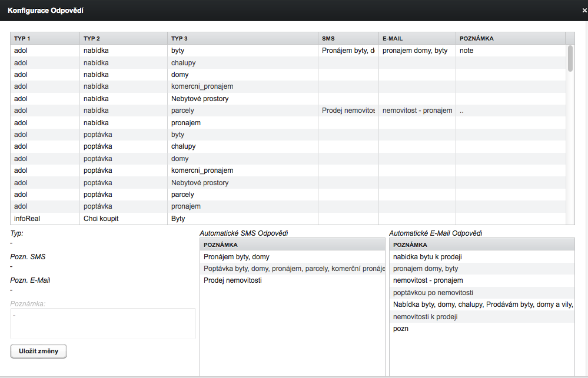Screen dimensions: 588x378
Task: Select adol nabídka komercni_pronajem row
Action: click(288, 86)
